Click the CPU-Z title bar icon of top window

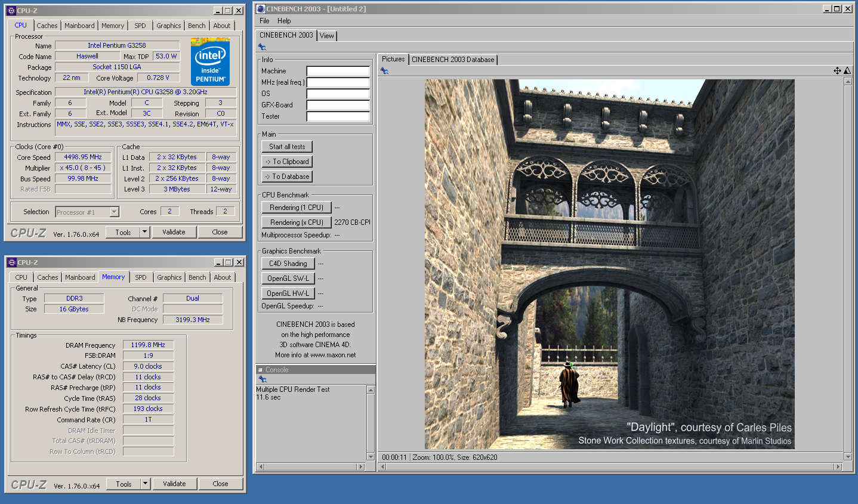(11, 11)
